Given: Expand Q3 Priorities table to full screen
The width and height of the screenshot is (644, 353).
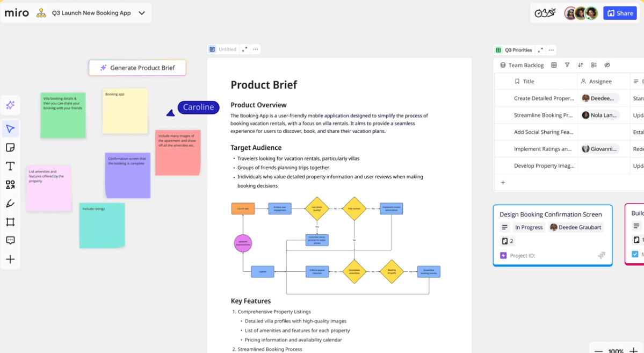Looking at the screenshot, I should (540, 50).
